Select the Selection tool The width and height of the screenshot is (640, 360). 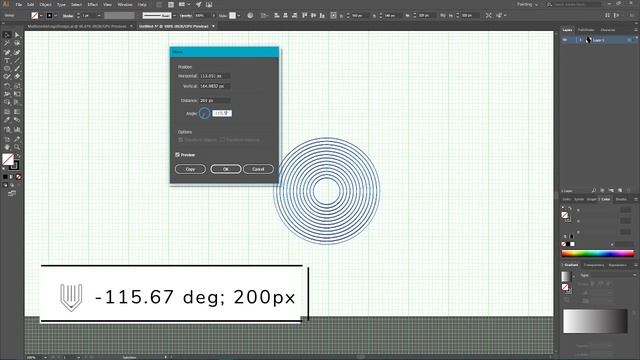7,35
